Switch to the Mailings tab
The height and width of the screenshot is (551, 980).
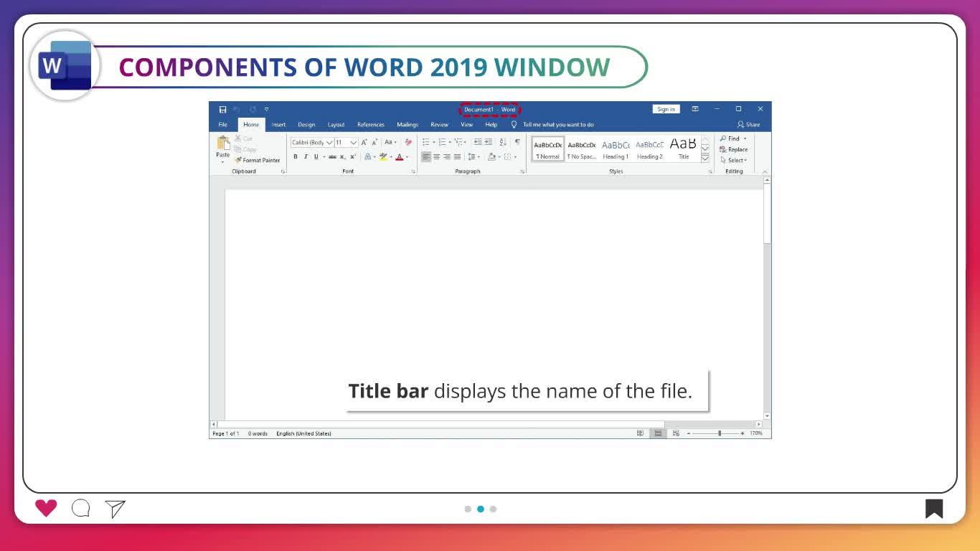407,125
